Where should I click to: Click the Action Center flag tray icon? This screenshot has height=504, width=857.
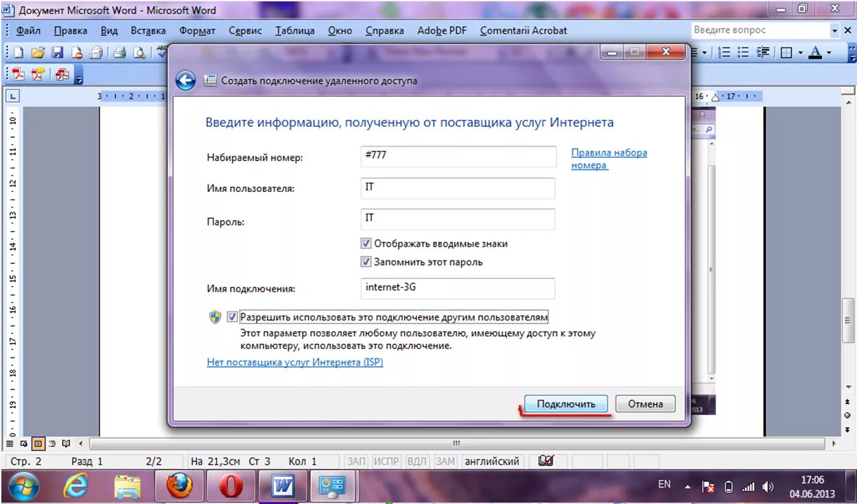tap(708, 487)
